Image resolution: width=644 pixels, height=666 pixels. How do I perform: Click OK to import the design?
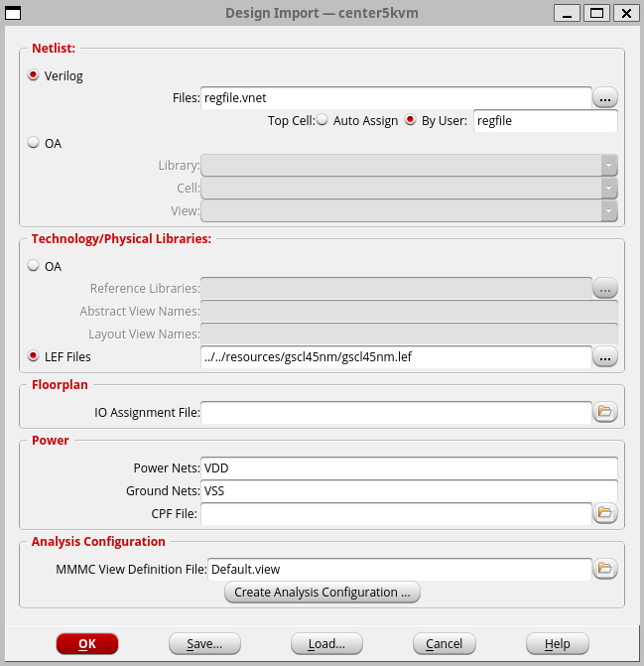(87, 644)
